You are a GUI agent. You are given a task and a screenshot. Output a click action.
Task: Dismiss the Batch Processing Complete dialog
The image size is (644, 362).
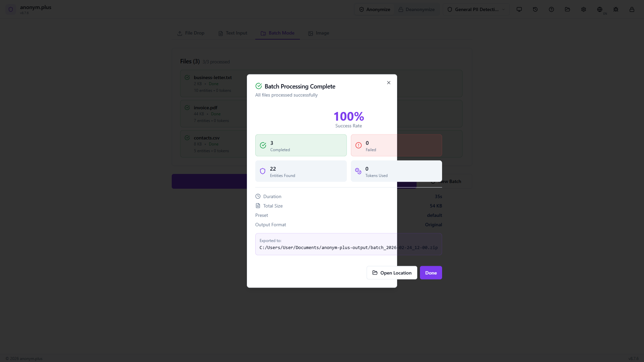pyautogui.click(x=388, y=82)
